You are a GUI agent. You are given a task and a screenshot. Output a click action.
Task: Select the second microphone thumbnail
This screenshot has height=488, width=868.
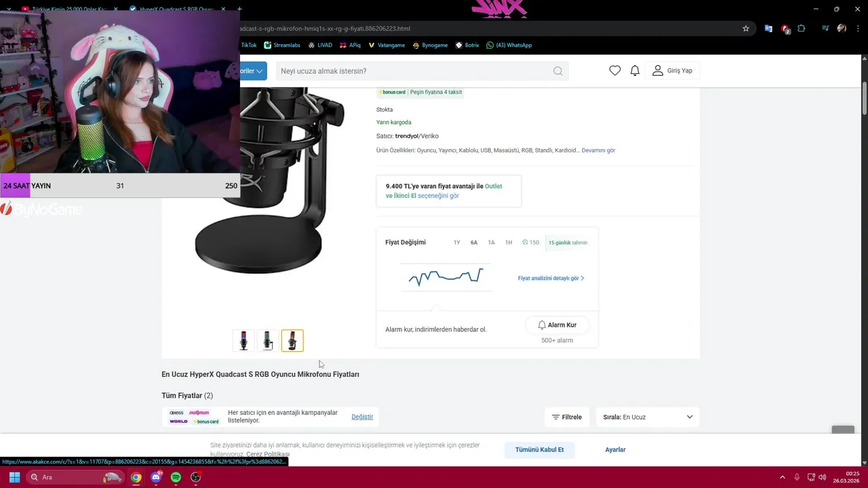pos(268,340)
